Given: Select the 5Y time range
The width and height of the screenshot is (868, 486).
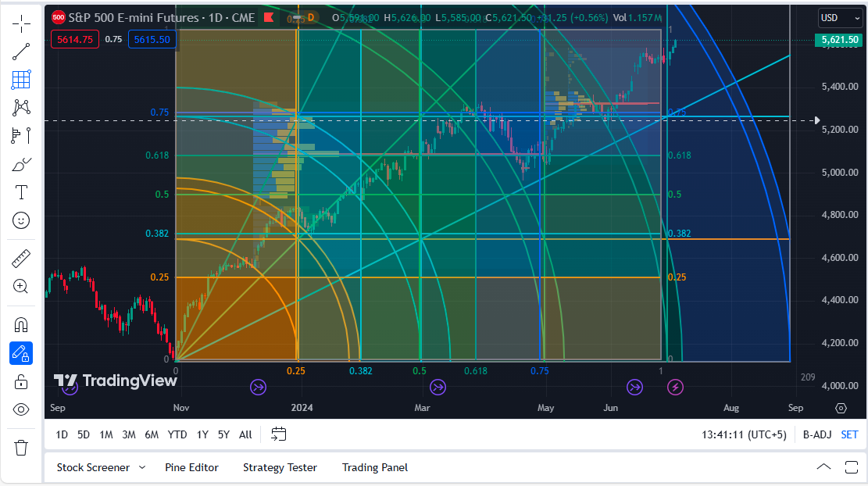Looking at the screenshot, I should point(223,434).
